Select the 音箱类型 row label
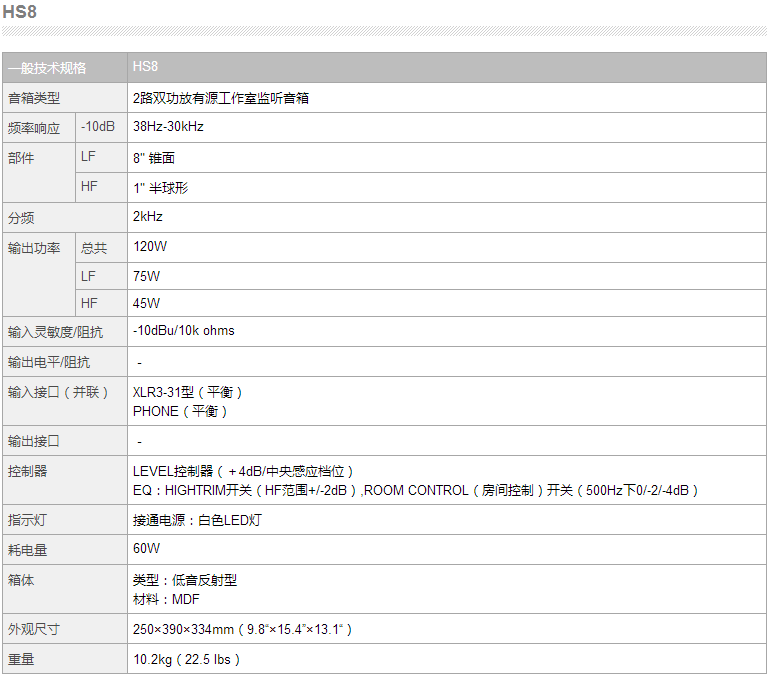The image size is (767, 676). (34, 98)
